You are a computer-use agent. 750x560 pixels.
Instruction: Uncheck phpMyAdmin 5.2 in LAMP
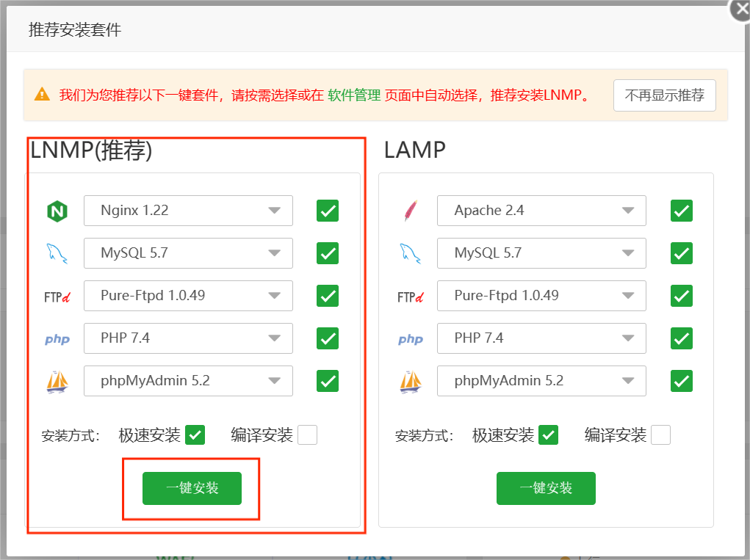pyautogui.click(x=682, y=381)
